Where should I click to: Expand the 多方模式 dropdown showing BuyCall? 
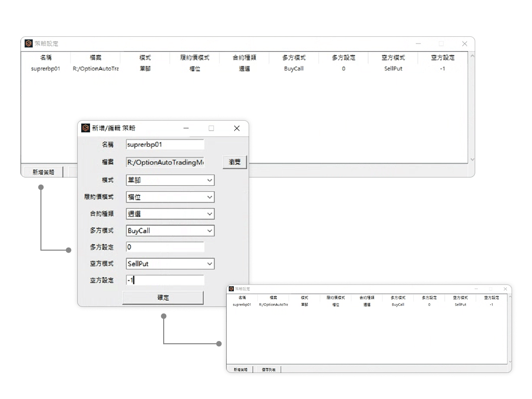(209, 231)
